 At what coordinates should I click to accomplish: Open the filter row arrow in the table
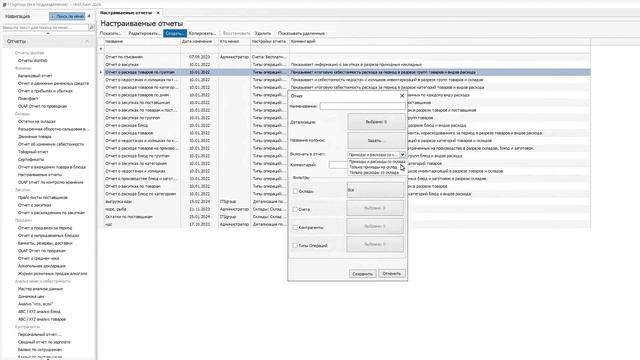pos(101,49)
